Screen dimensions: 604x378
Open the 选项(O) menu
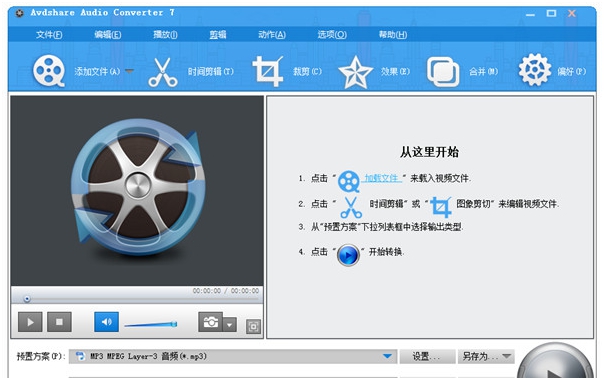[x=332, y=35]
